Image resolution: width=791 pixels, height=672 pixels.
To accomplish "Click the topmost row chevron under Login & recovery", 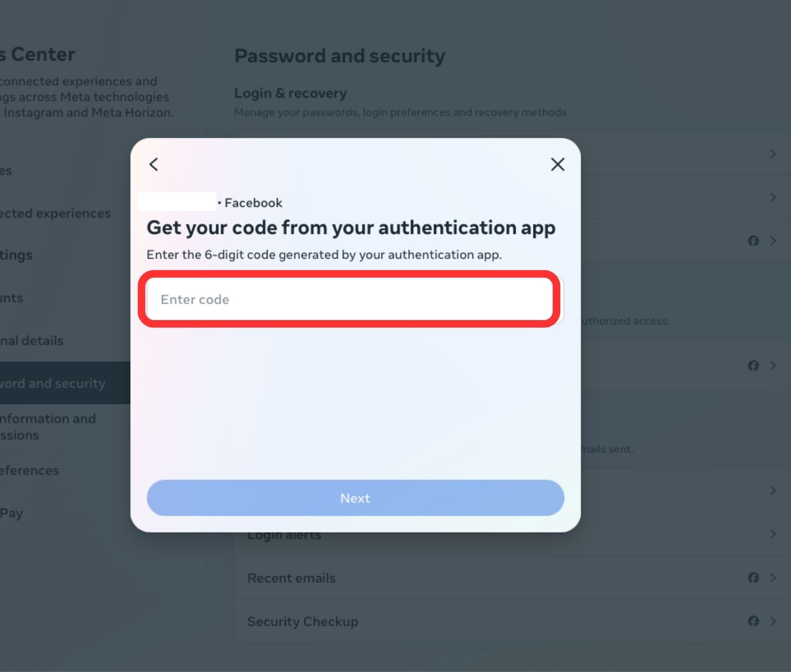I will coord(773,154).
